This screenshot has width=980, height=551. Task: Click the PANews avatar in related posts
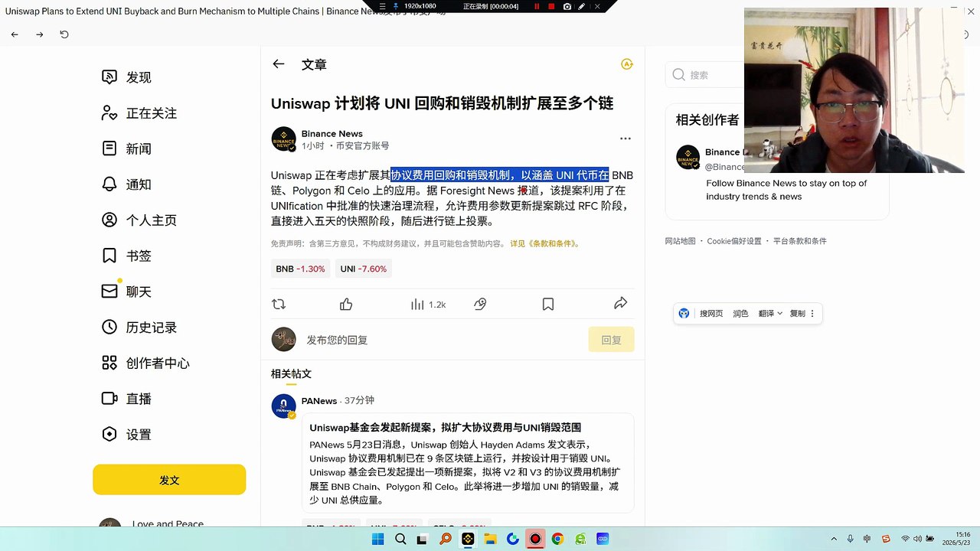pyautogui.click(x=283, y=406)
